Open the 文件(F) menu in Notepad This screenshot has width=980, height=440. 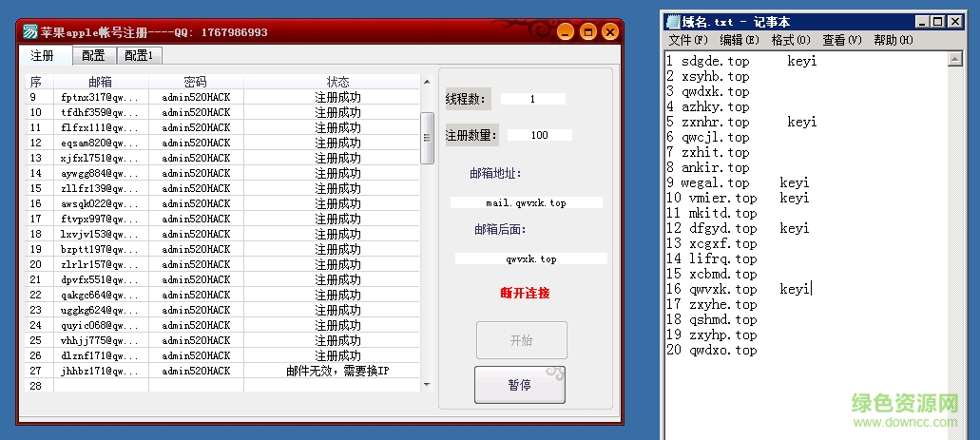click(688, 40)
